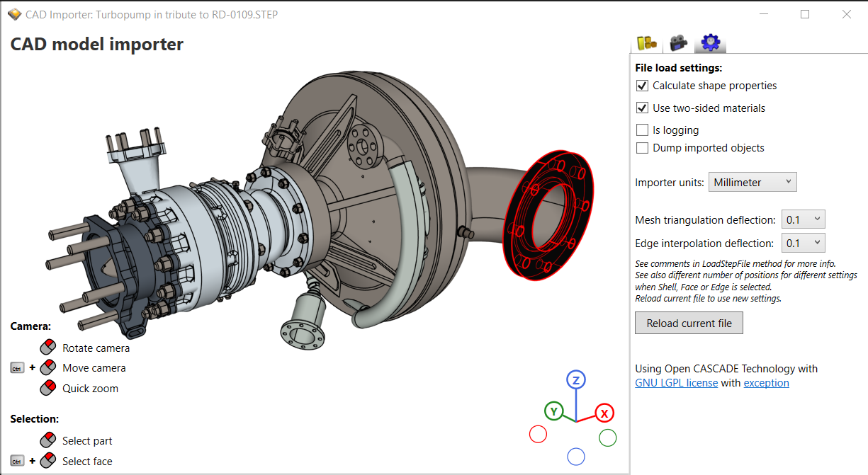Image resolution: width=868 pixels, height=475 pixels.
Task: Uncheck Calculate shape properties
Action: click(643, 86)
